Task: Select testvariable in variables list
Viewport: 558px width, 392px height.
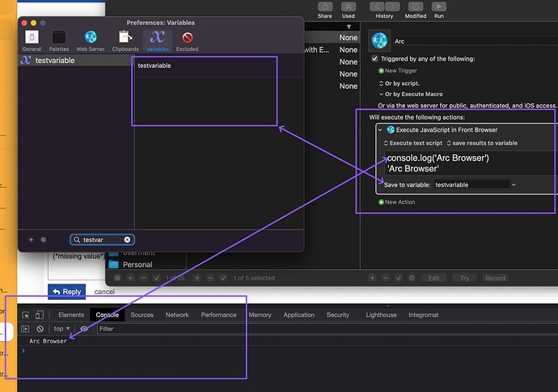Action: 75,60
